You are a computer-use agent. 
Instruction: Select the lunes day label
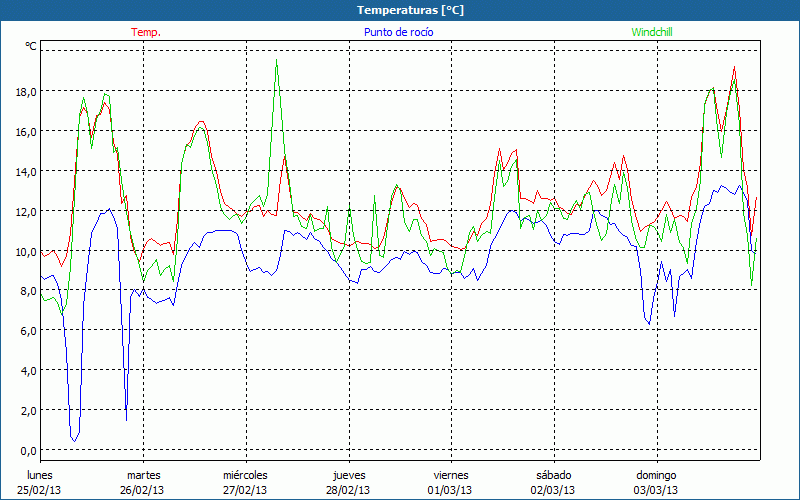coord(41,475)
